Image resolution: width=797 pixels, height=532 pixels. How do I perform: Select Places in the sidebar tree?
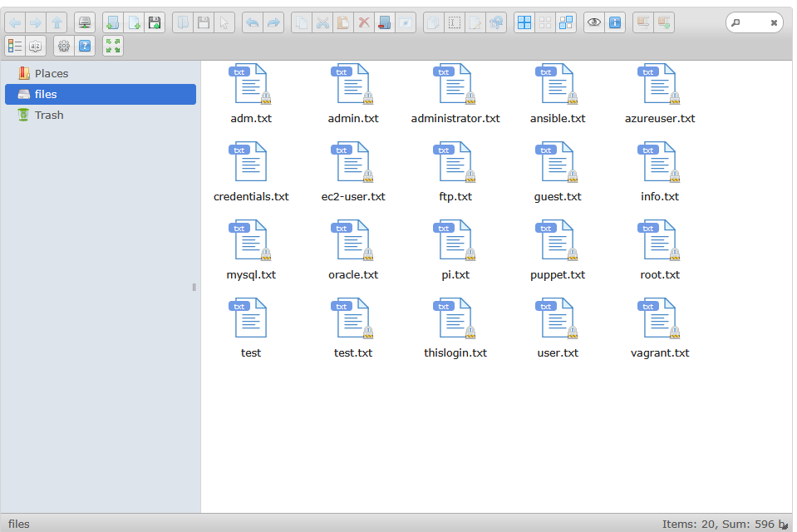[51, 73]
